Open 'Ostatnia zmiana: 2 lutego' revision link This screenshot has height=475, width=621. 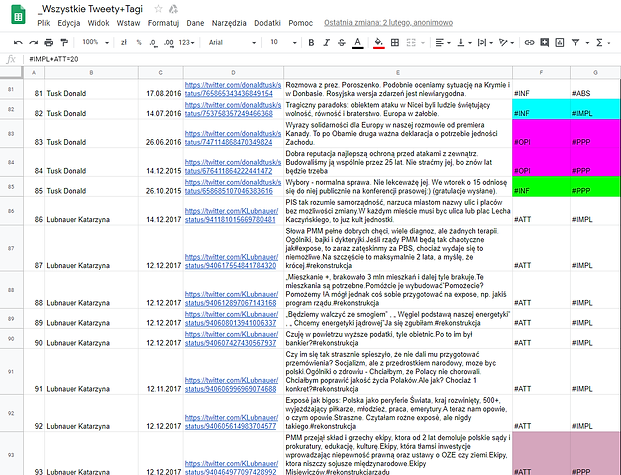point(389,23)
